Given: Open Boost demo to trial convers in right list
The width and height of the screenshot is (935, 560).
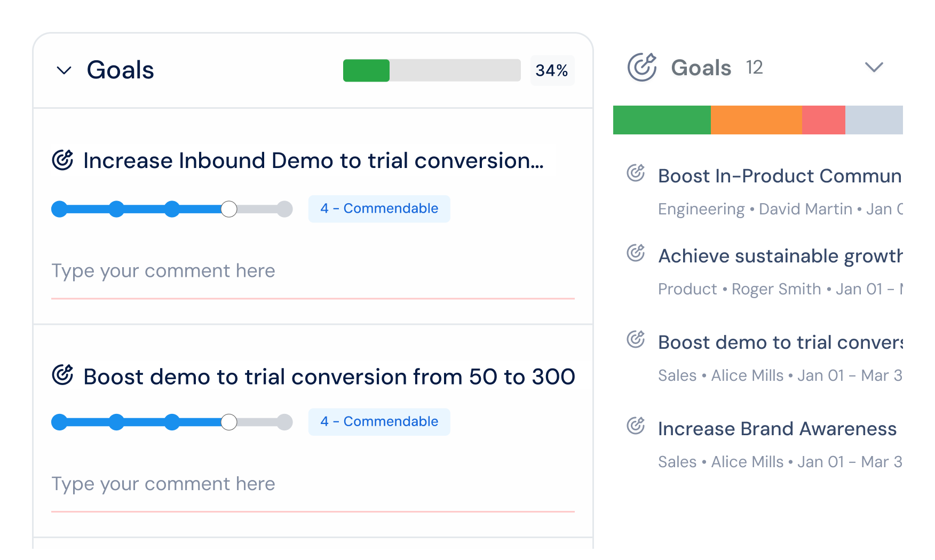Looking at the screenshot, I should pyautogui.click(x=780, y=342).
